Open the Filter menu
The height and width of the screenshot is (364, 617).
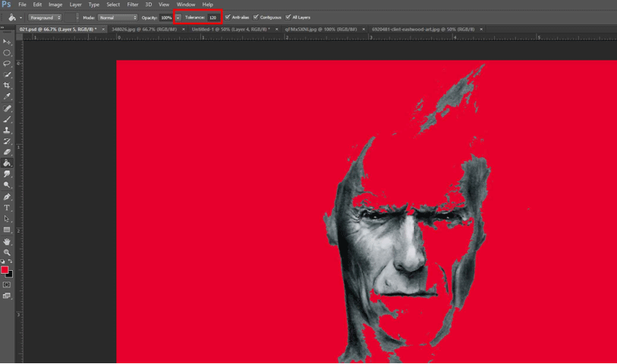[x=133, y=5]
